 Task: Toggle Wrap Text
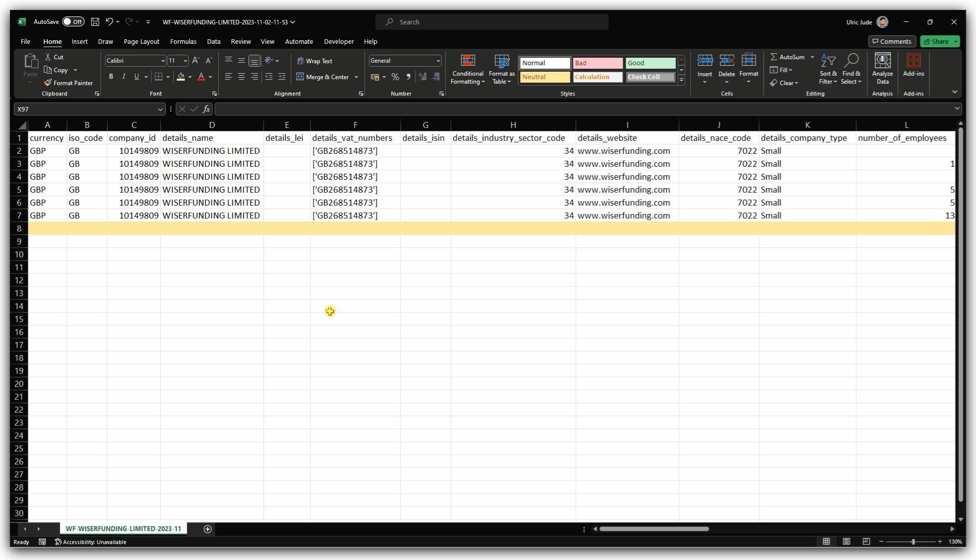pyautogui.click(x=314, y=61)
